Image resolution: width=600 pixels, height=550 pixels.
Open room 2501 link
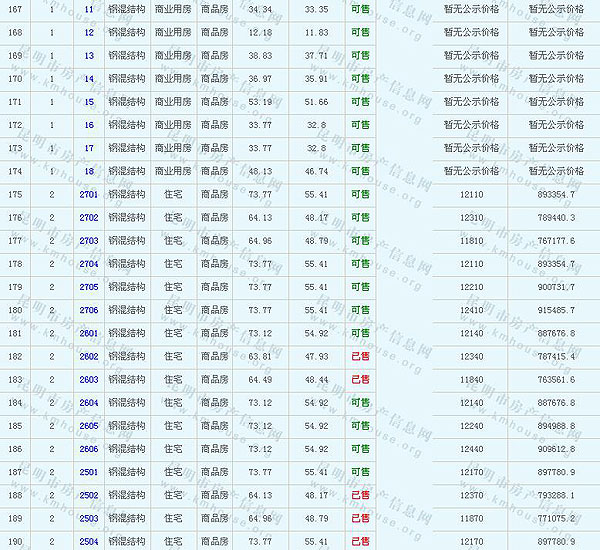89,472
